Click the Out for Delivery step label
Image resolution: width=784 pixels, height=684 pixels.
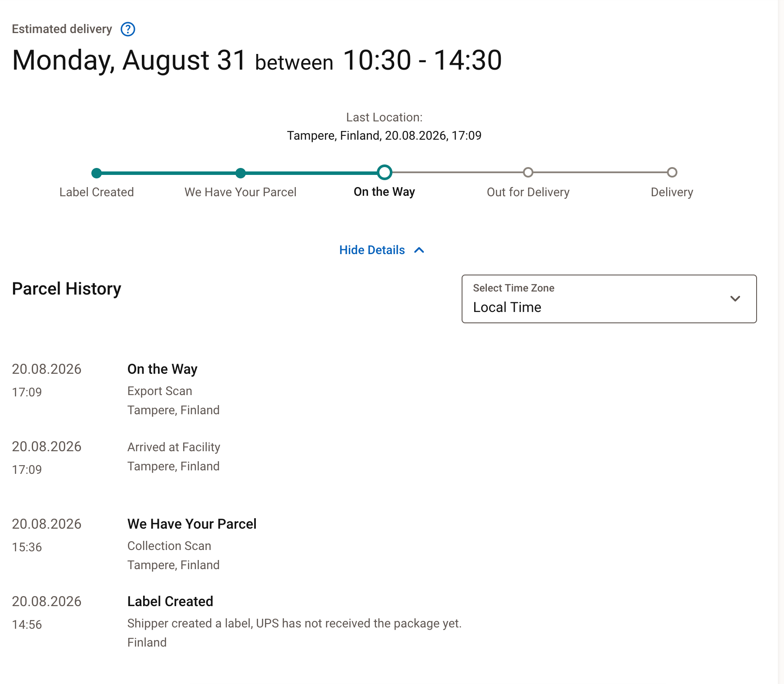pyautogui.click(x=528, y=192)
